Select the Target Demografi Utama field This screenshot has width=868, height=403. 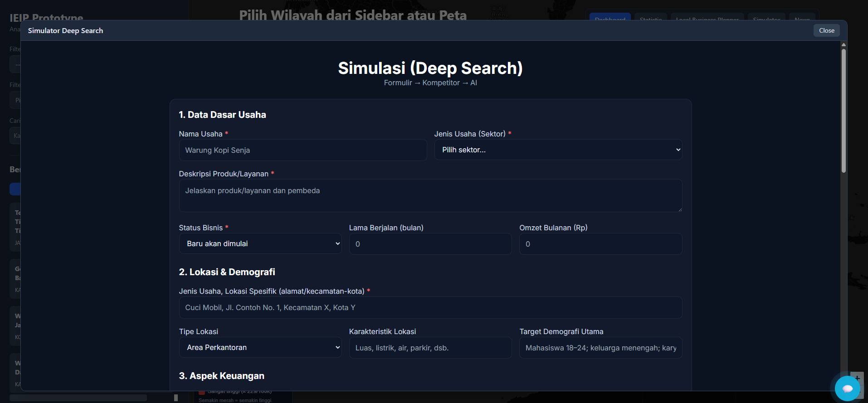(x=600, y=348)
